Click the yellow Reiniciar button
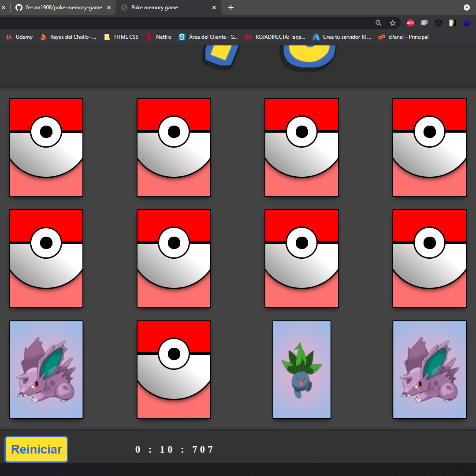 pos(37,449)
